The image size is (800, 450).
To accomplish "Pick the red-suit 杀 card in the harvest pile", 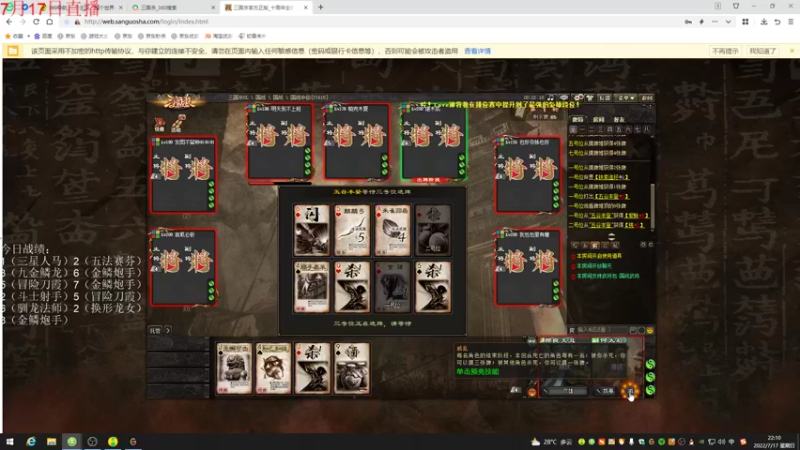I will pyautogui.click(x=352, y=287).
